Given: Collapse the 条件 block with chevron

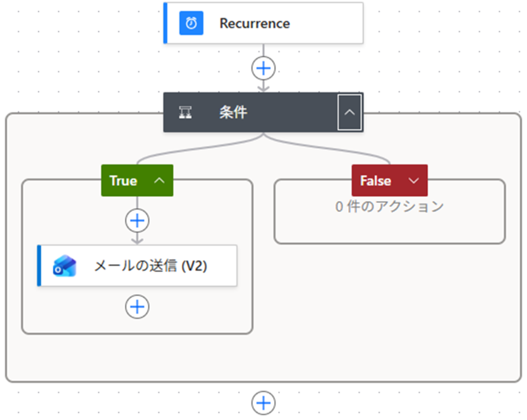Looking at the screenshot, I should coord(349,112).
